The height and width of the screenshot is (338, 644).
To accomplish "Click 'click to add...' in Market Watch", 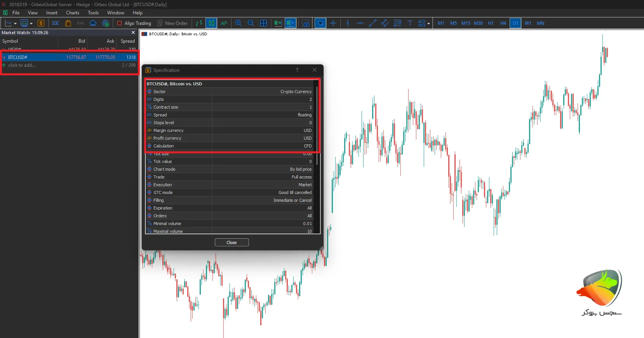I will click(22, 65).
